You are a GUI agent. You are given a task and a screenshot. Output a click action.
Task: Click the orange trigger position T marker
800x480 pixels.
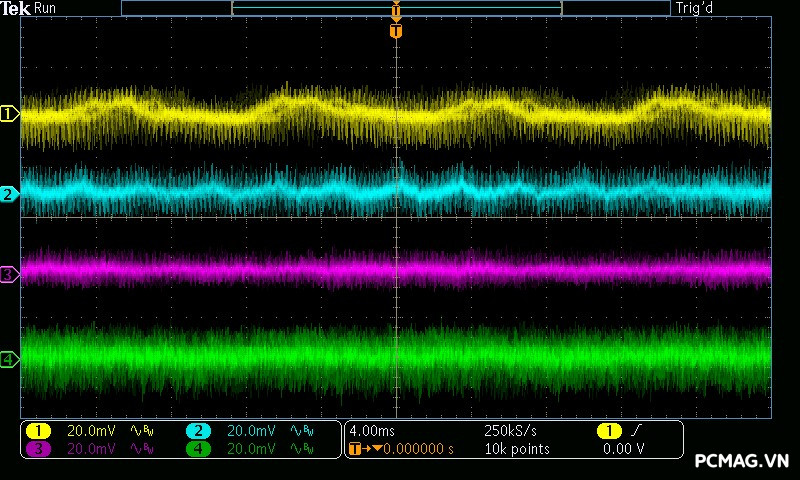pyautogui.click(x=396, y=31)
